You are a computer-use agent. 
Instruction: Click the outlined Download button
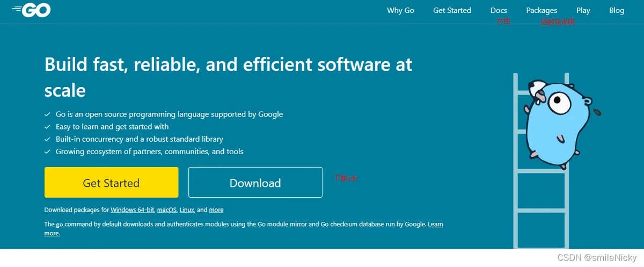[255, 183]
